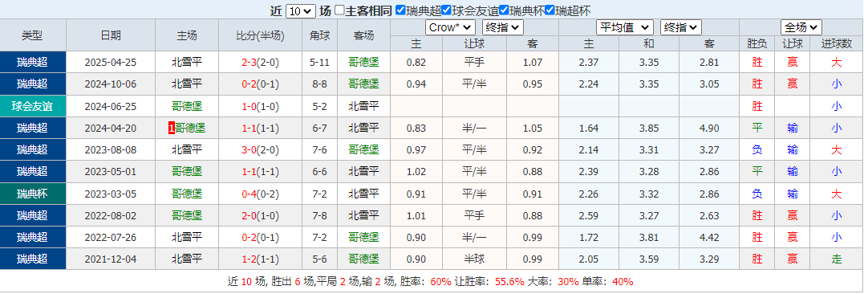Click the 胜率 60% summary value

440,282
